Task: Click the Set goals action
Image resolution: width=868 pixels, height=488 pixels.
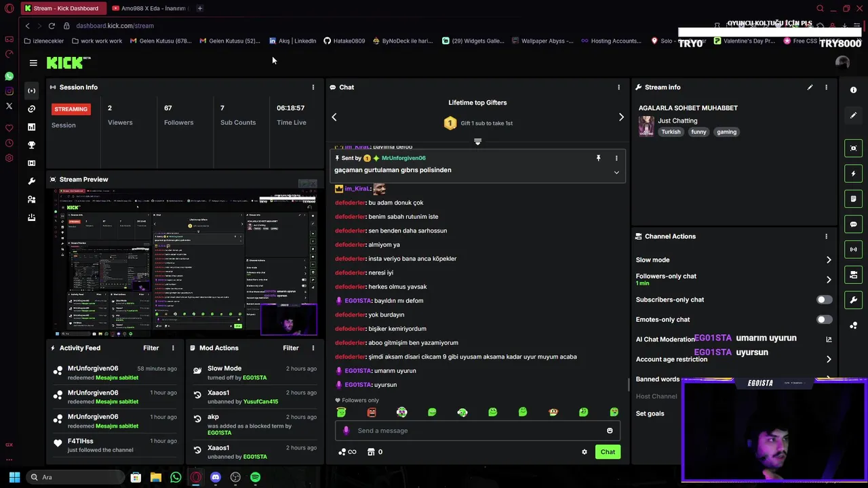Action: 650,413
